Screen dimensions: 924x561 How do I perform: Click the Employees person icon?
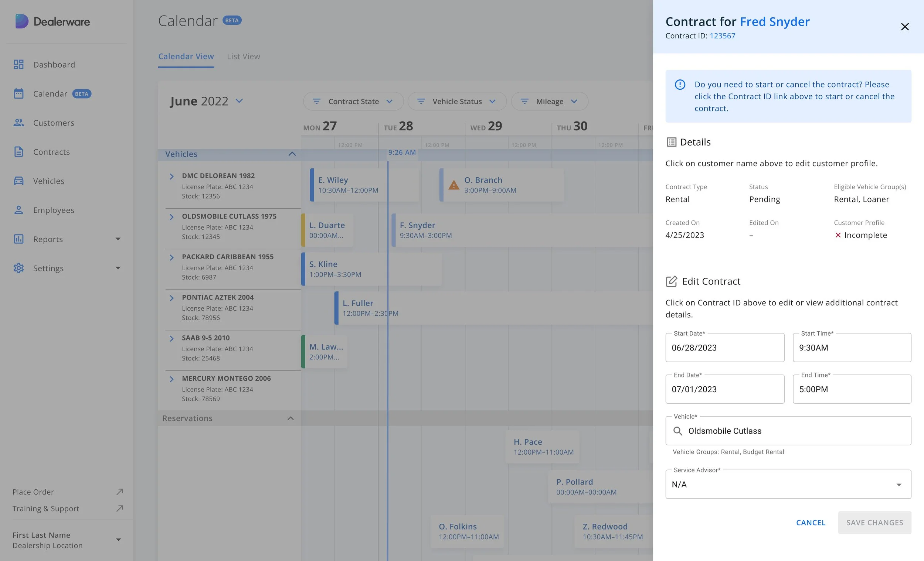point(19,210)
